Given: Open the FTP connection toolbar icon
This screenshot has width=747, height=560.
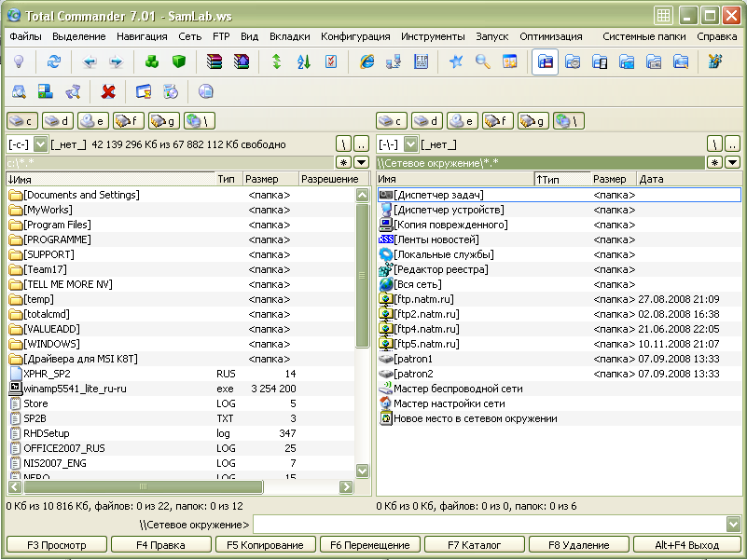Looking at the screenshot, I should (x=422, y=61).
